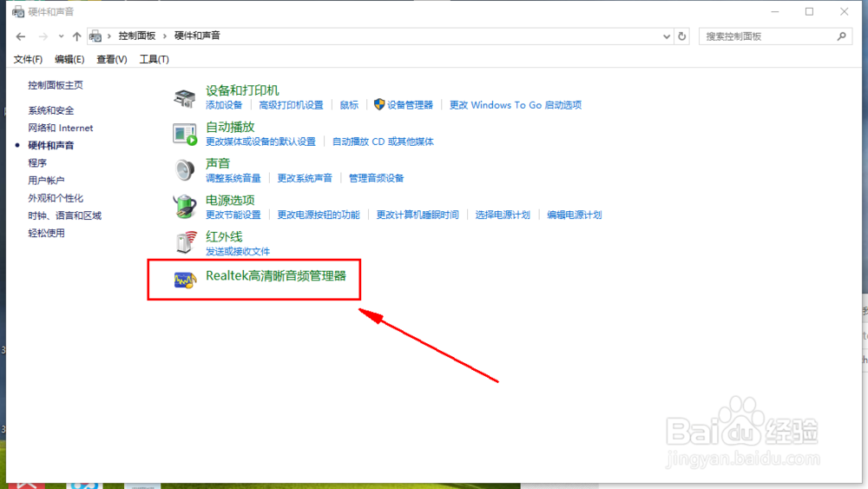
Task: Click the 选择电源计划 link
Action: click(503, 215)
